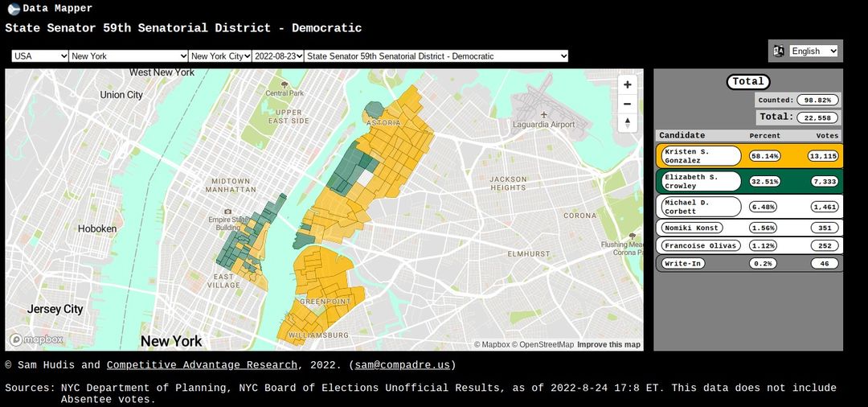Open the 2022-08-23 election date dropdown
The height and width of the screenshot is (407, 868).
[x=278, y=56]
